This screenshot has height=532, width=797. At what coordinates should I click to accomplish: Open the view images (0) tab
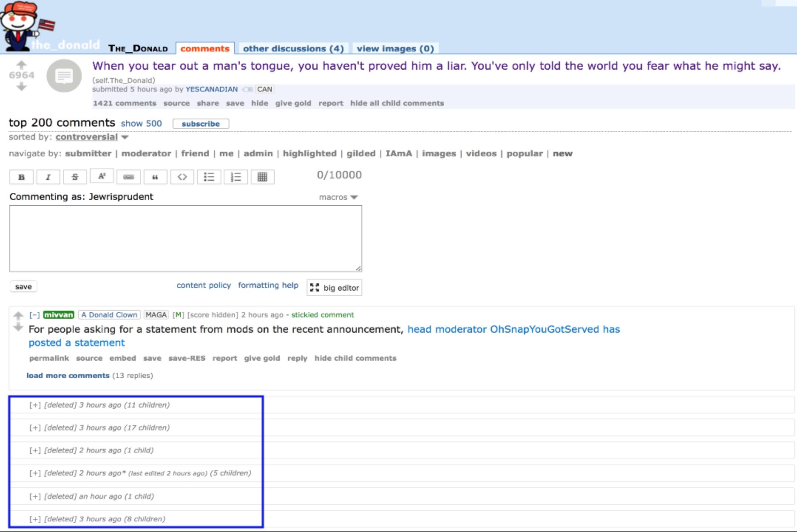[395, 49]
